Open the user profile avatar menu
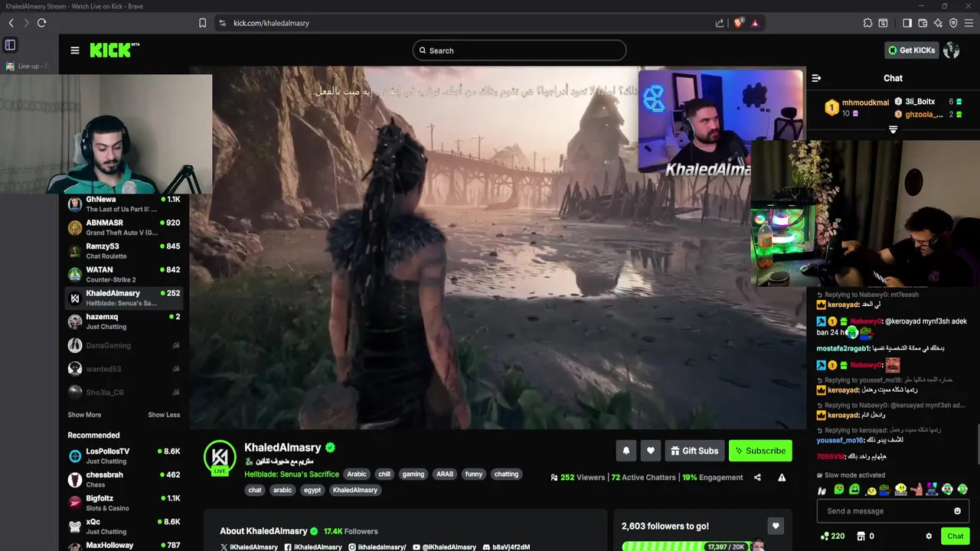The height and width of the screenshot is (551, 980). pyautogui.click(x=952, y=51)
